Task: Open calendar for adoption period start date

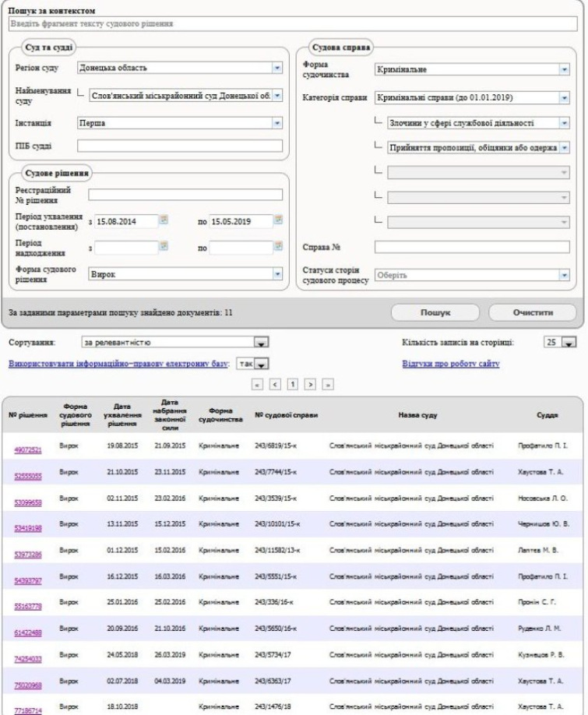Action: coord(164,221)
